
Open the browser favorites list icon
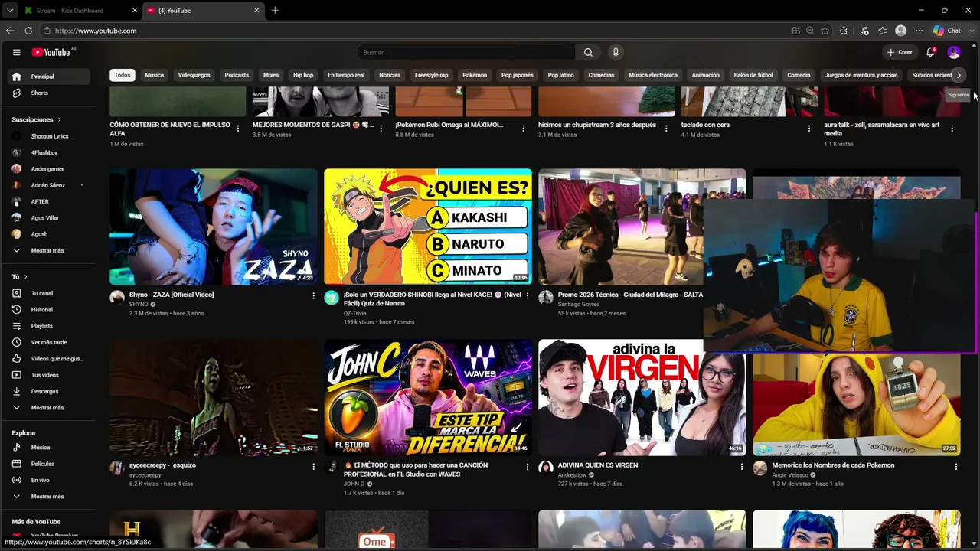pyautogui.click(x=883, y=31)
